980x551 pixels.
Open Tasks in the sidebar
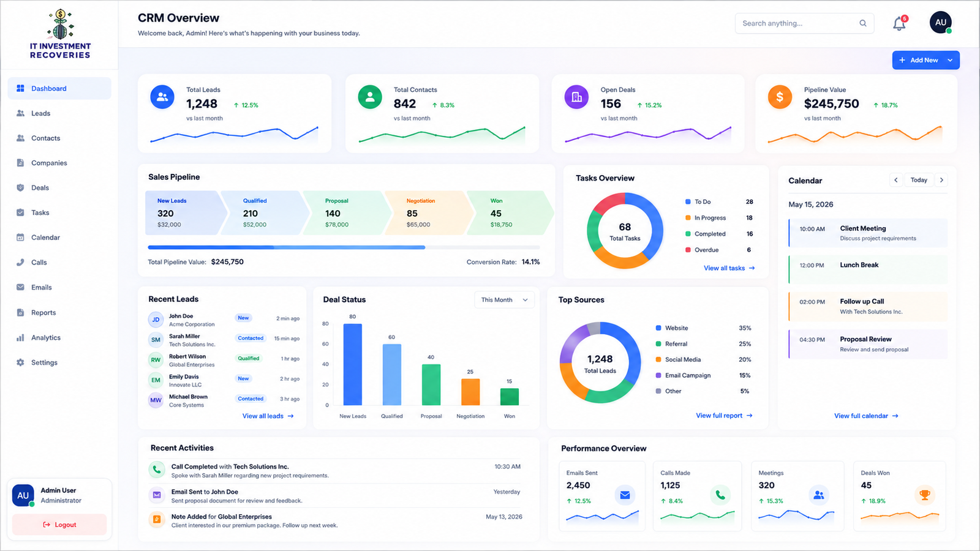pyautogui.click(x=59, y=212)
